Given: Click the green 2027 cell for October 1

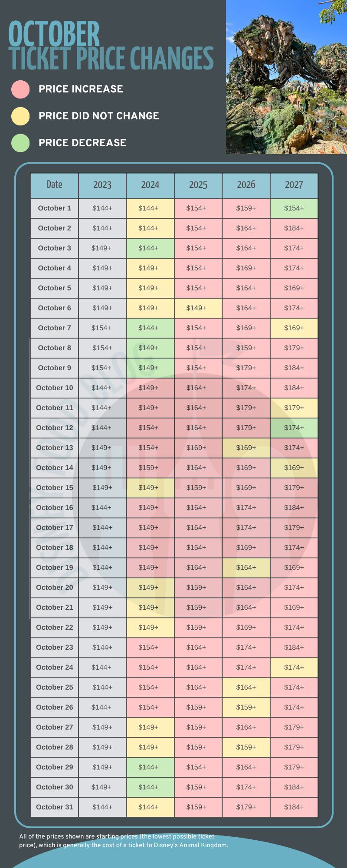Looking at the screenshot, I should click(x=294, y=208).
